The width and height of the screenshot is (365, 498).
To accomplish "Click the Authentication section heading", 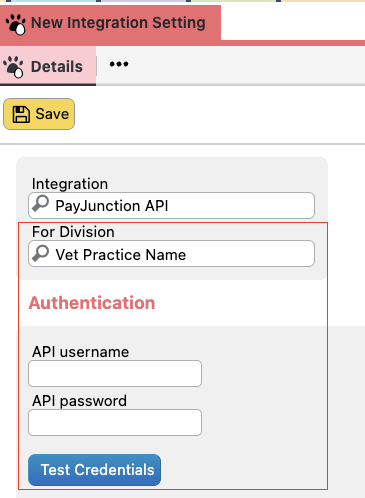I will tap(92, 303).
